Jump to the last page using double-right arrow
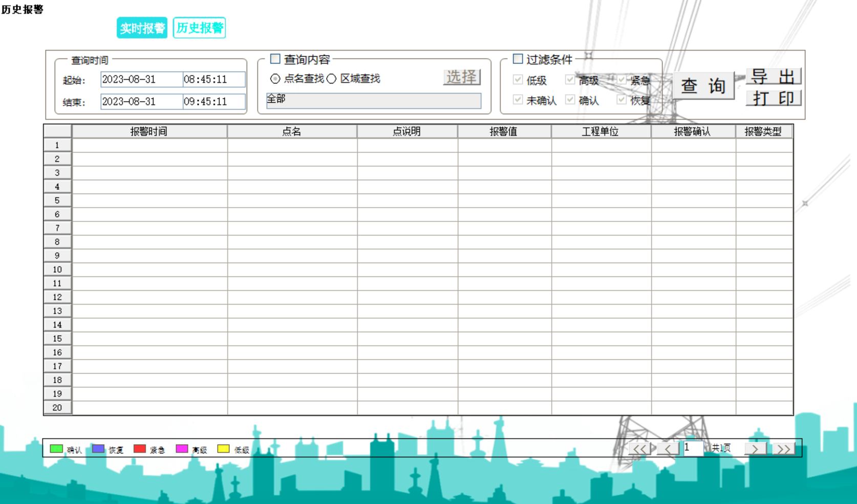The image size is (857, 504). (783, 448)
